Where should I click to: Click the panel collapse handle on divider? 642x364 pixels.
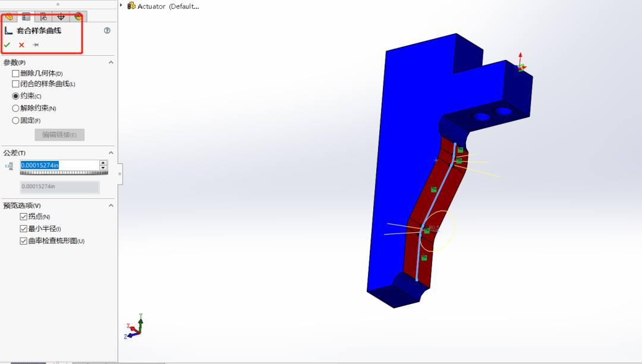120,174
